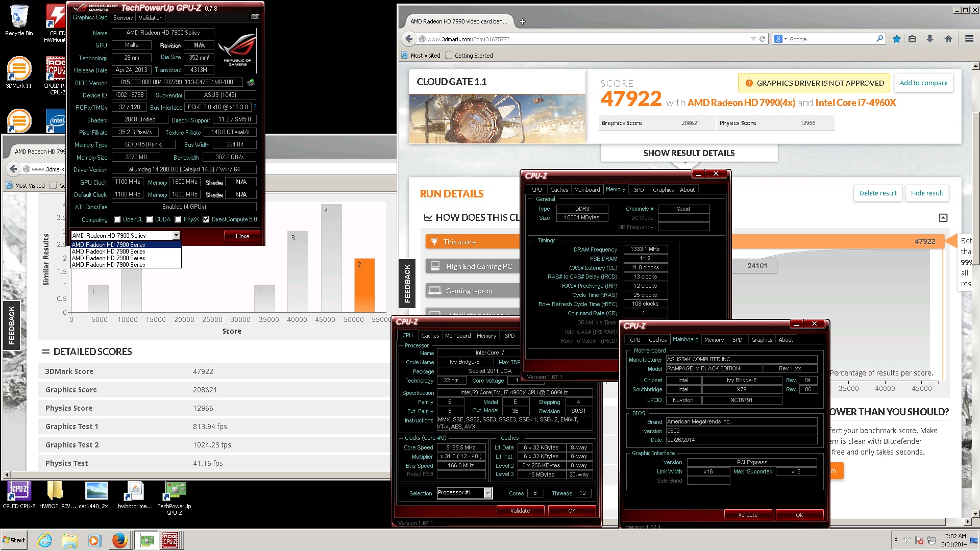Image resolution: width=980 pixels, height=551 pixels.
Task: Open the GPU selection dropdown arrow in GPU-Z
Action: [176, 235]
